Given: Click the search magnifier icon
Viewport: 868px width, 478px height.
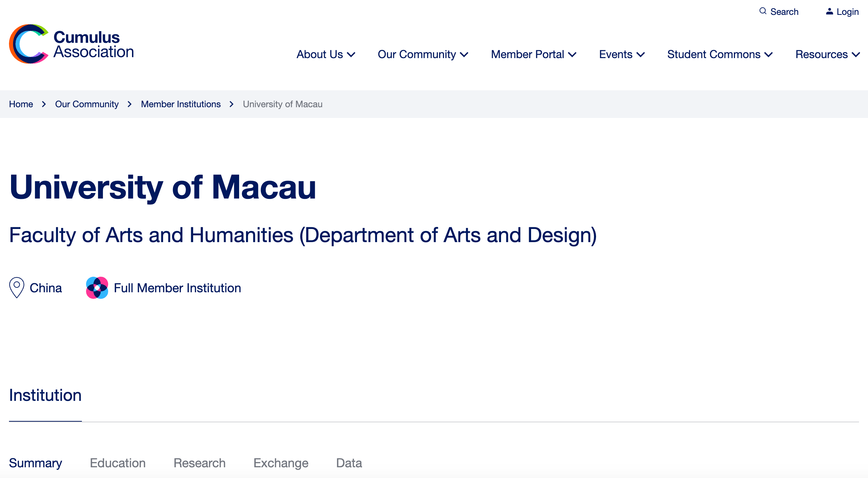Looking at the screenshot, I should [763, 11].
